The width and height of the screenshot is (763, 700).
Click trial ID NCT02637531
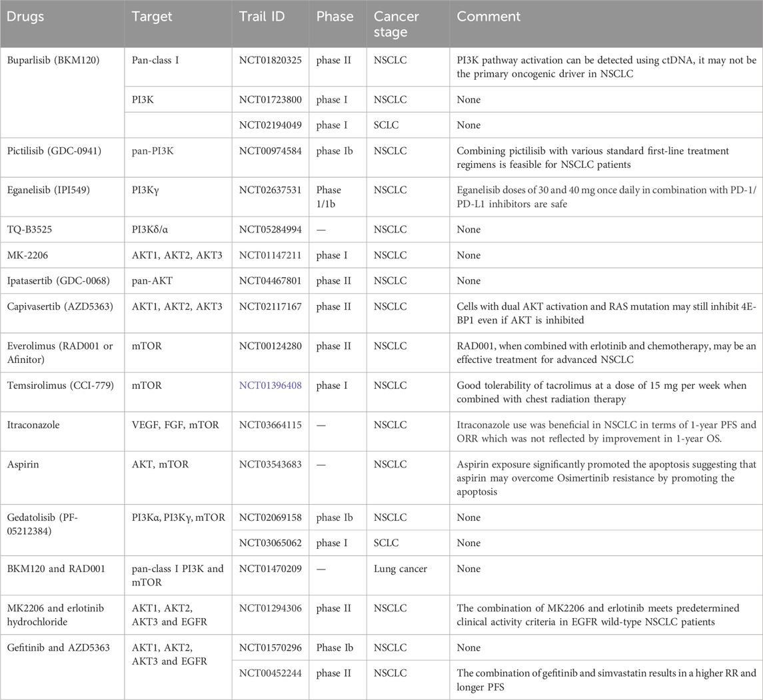click(270, 190)
